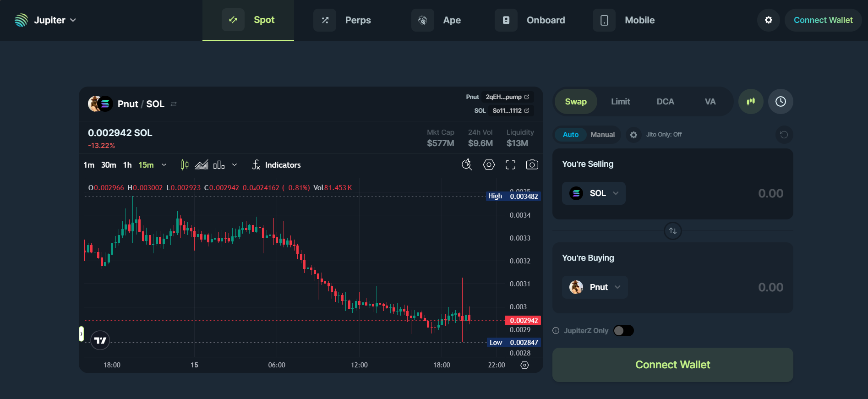This screenshot has height=399, width=868.
Task: Go to the Ape tab
Action: pos(436,20)
